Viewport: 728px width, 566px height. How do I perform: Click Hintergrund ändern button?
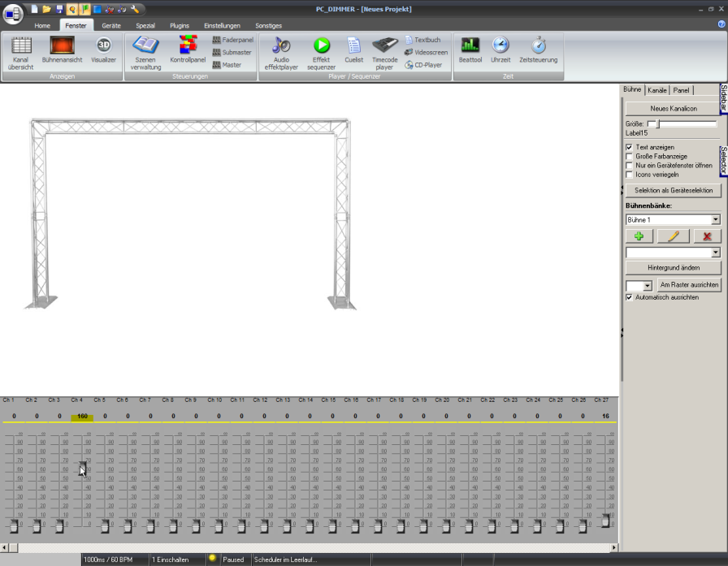click(x=674, y=268)
